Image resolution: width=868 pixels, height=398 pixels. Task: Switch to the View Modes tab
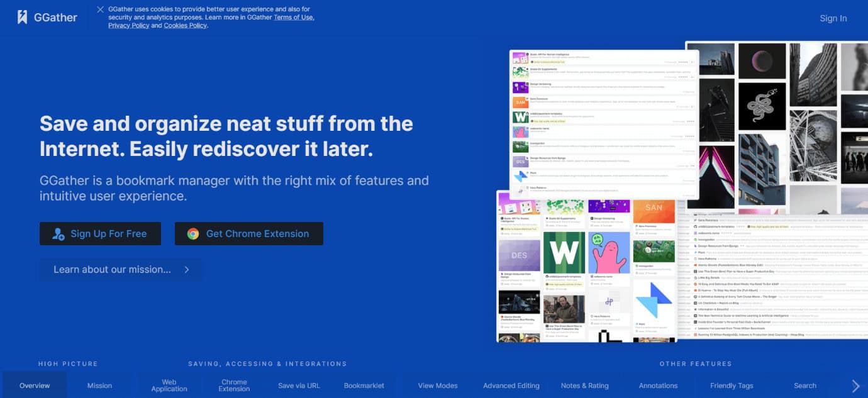[x=438, y=385]
